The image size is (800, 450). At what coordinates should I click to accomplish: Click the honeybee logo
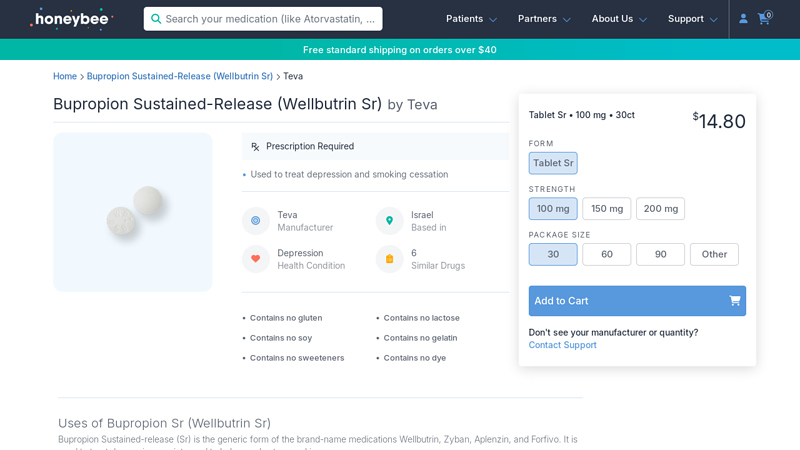point(71,19)
